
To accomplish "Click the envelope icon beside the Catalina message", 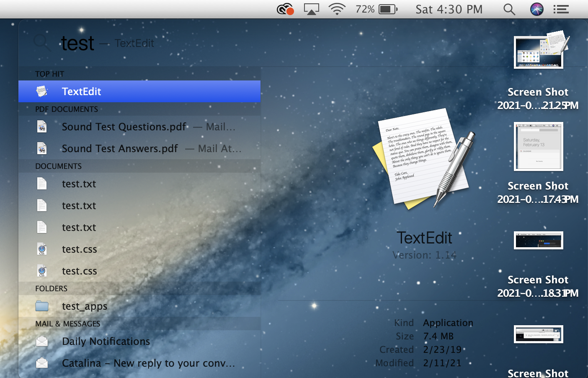I will 42,363.
